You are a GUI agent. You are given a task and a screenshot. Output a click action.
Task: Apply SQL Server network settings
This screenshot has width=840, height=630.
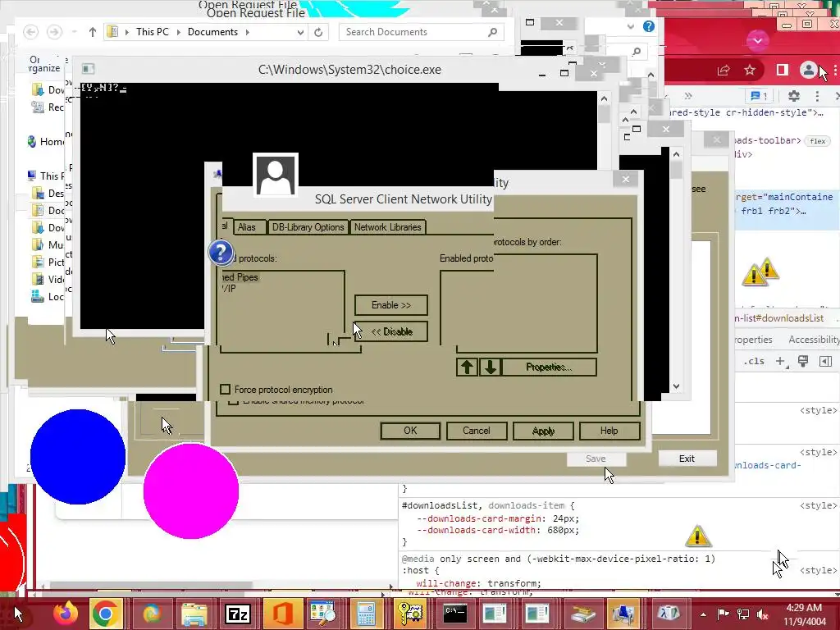click(543, 431)
